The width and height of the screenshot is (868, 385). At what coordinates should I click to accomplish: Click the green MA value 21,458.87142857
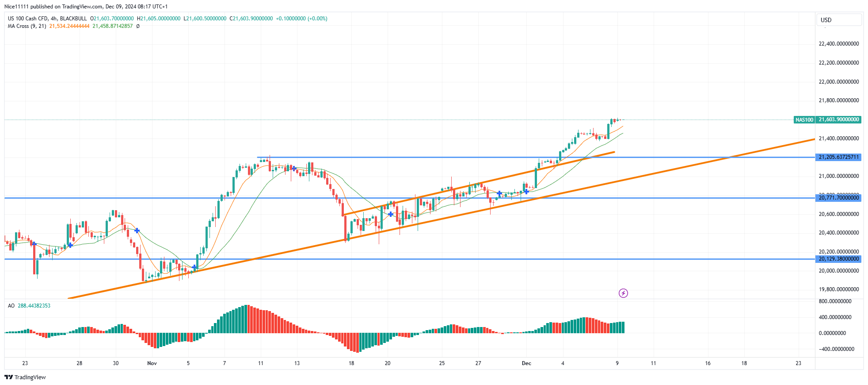112,26
